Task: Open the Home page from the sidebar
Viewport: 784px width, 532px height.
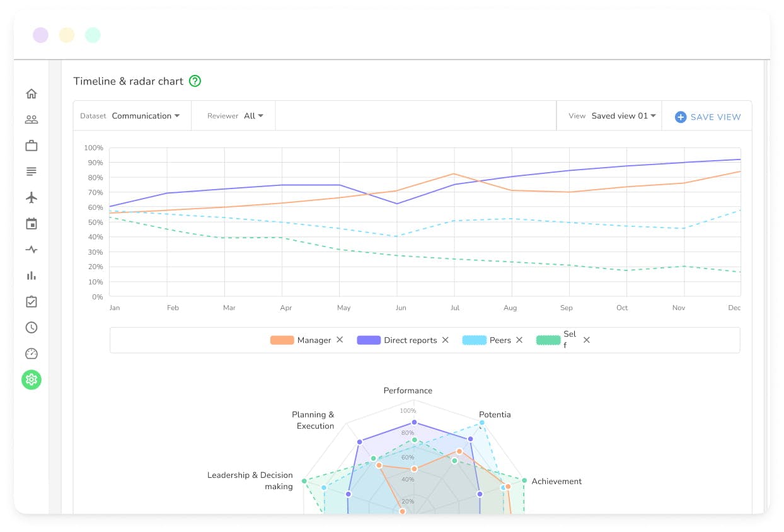Action: tap(32, 93)
